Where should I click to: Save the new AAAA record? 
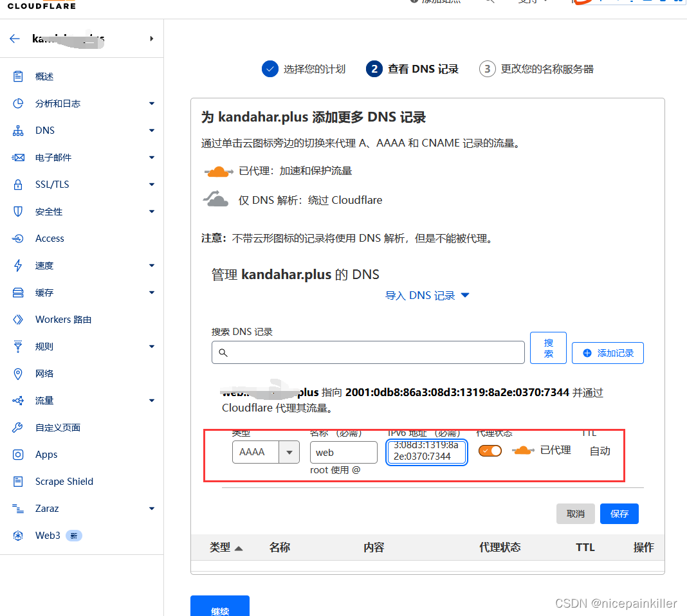619,513
